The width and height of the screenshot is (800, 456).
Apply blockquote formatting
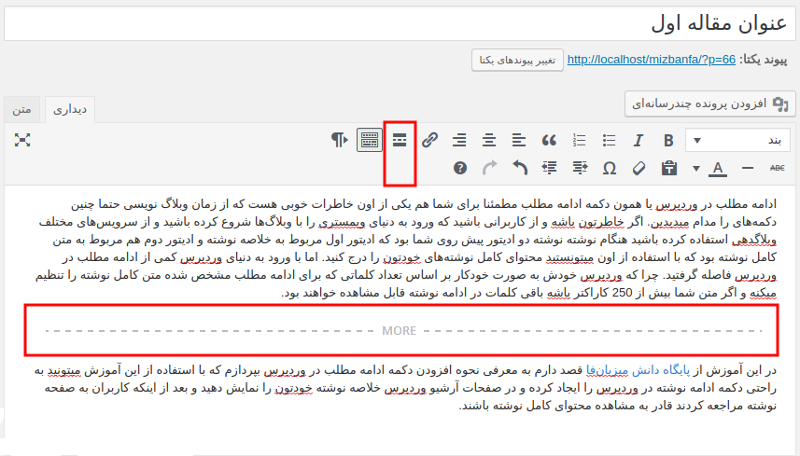point(549,140)
